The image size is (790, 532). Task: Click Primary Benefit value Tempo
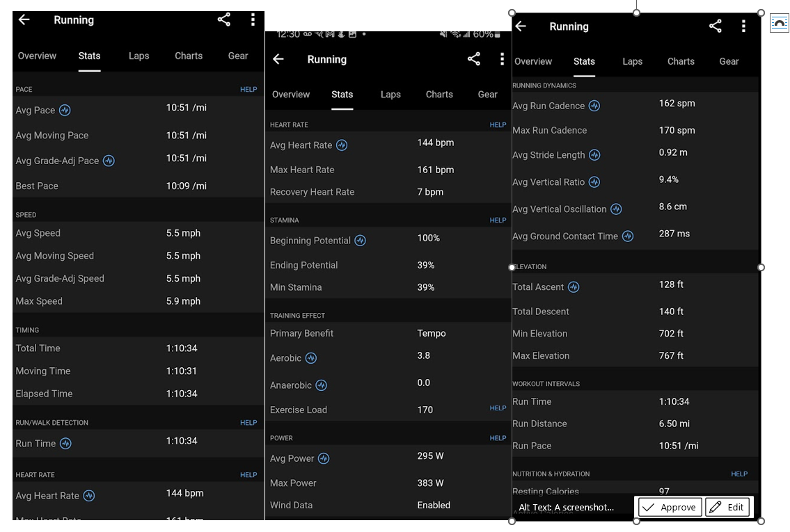pos(432,333)
